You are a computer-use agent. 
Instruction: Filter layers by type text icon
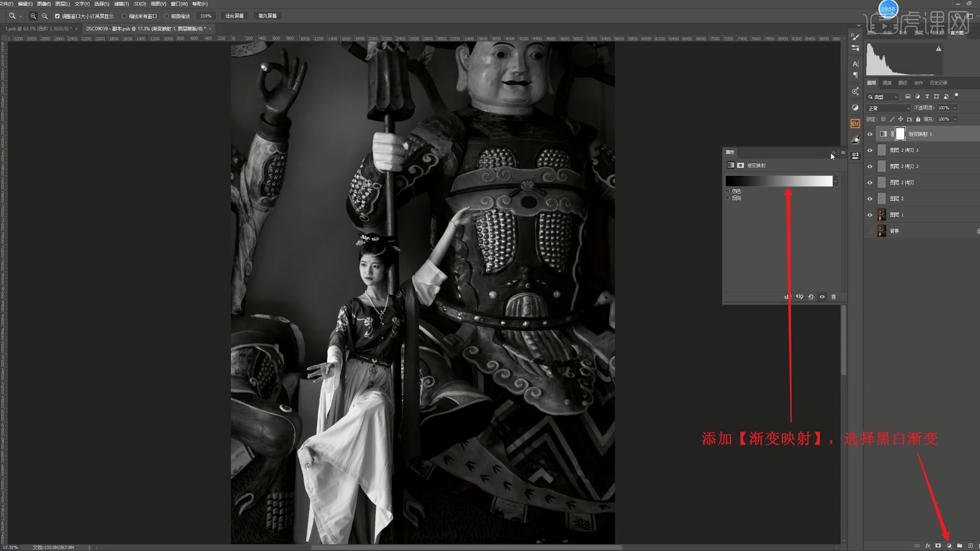tap(927, 96)
